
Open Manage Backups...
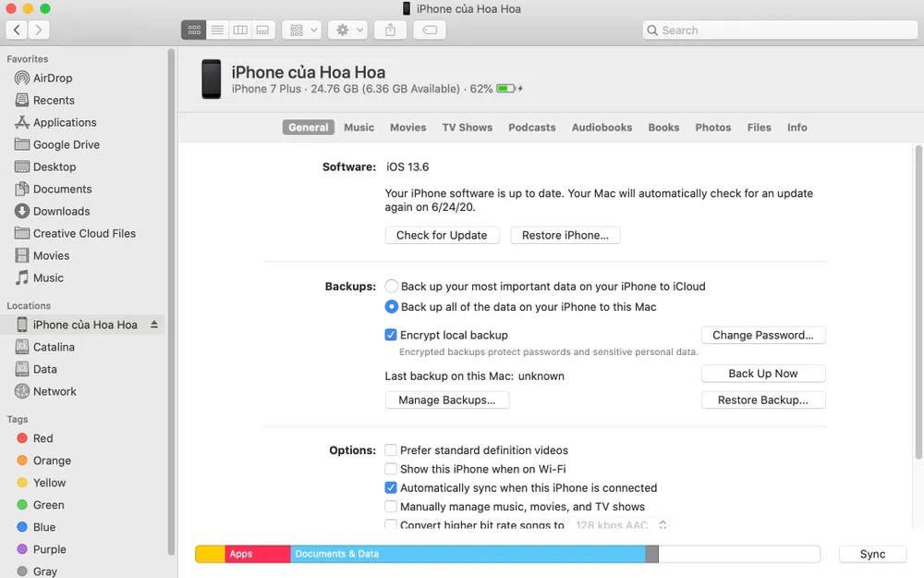click(446, 400)
